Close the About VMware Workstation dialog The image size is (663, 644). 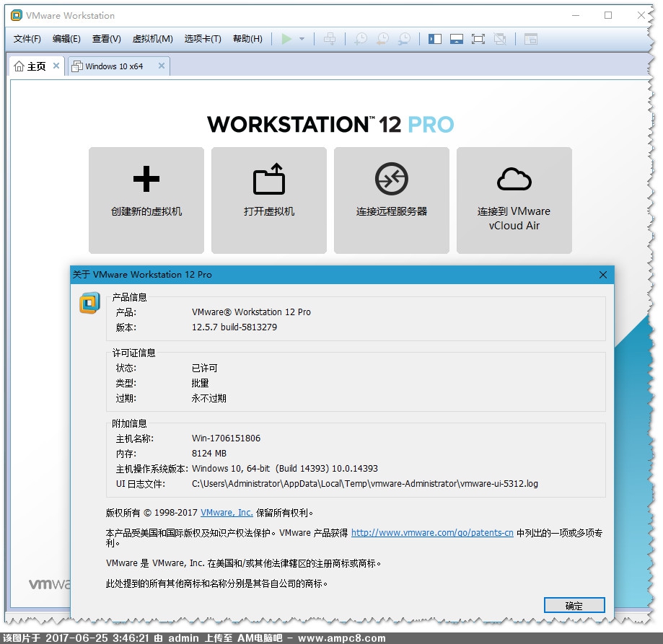tap(603, 275)
